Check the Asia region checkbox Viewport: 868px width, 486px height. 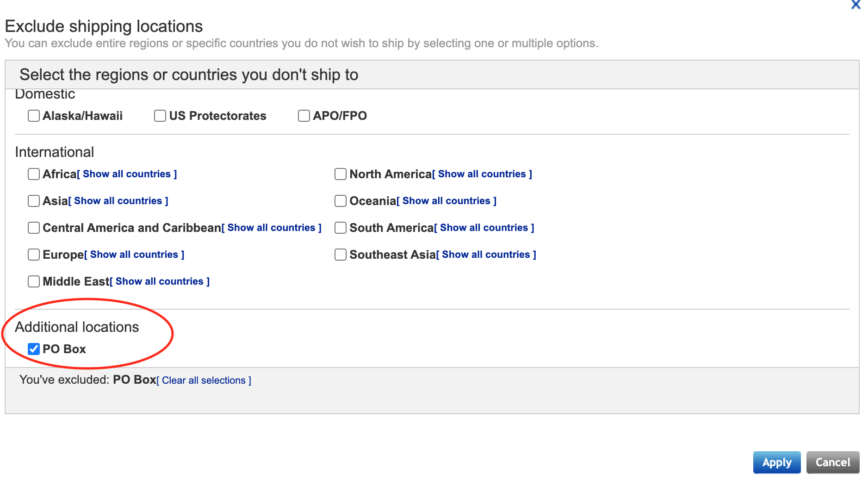coord(34,201)
